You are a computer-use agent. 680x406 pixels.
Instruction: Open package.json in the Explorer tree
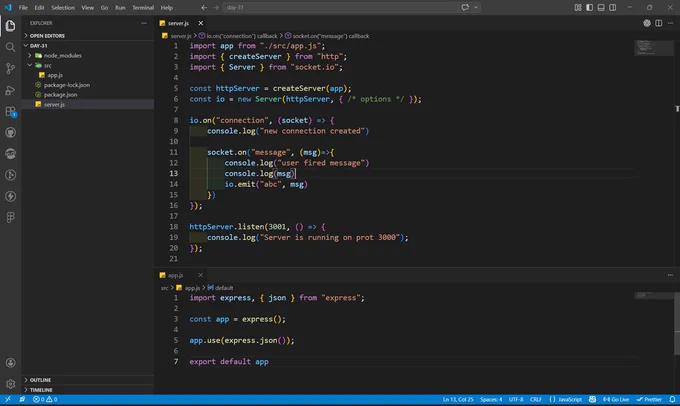[x=88, y=95]
